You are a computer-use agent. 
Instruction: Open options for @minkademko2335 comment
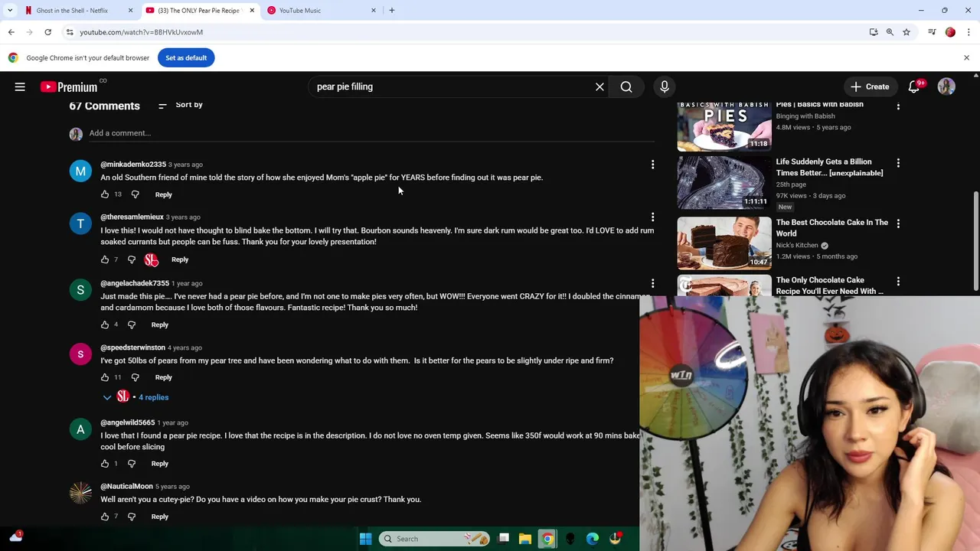point(652,165)
